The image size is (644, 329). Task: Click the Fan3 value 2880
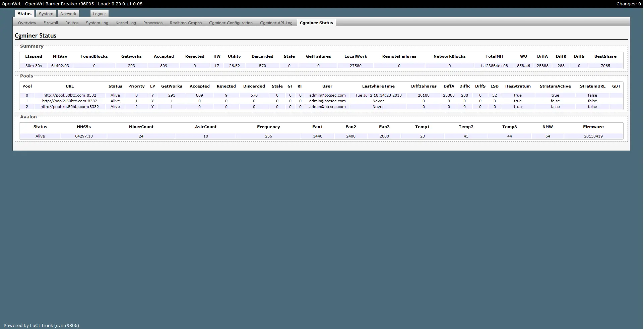tap(384, 136)
